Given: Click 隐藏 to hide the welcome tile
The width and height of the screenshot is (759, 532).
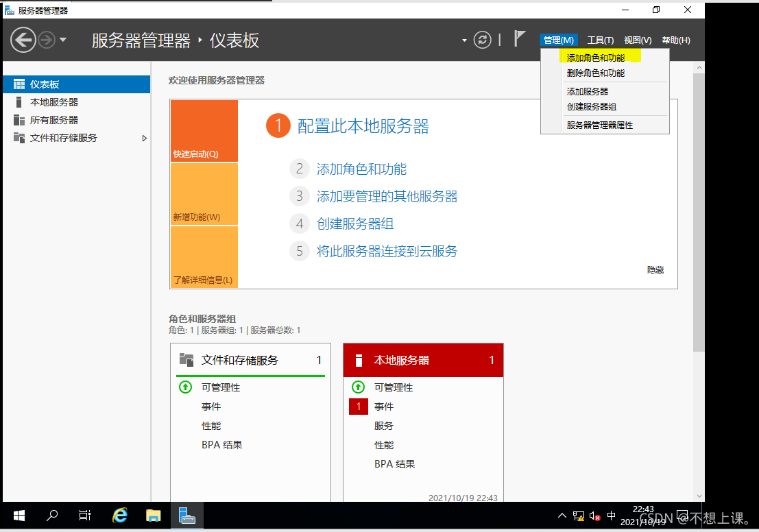Looking at the screenshot, I should (655, 270).
